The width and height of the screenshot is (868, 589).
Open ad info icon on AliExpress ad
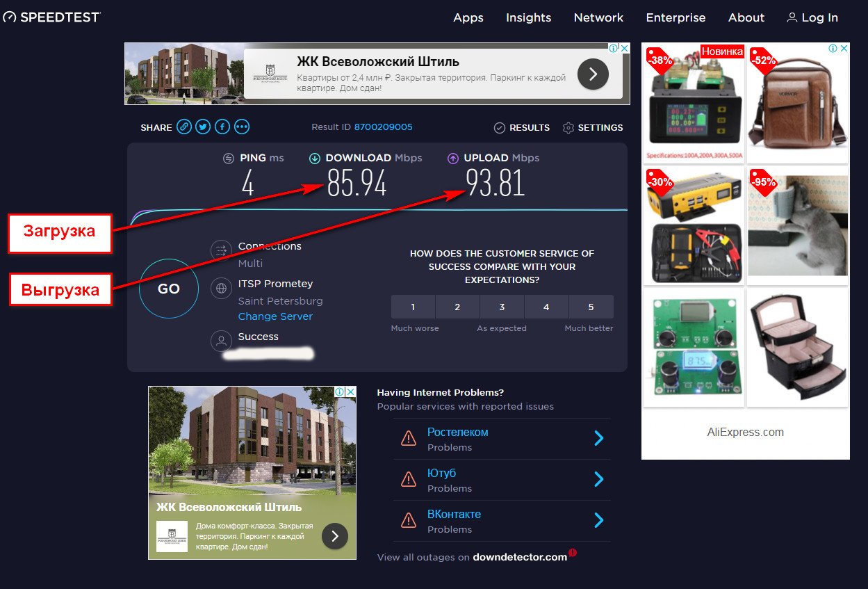[x=833, y=48]
